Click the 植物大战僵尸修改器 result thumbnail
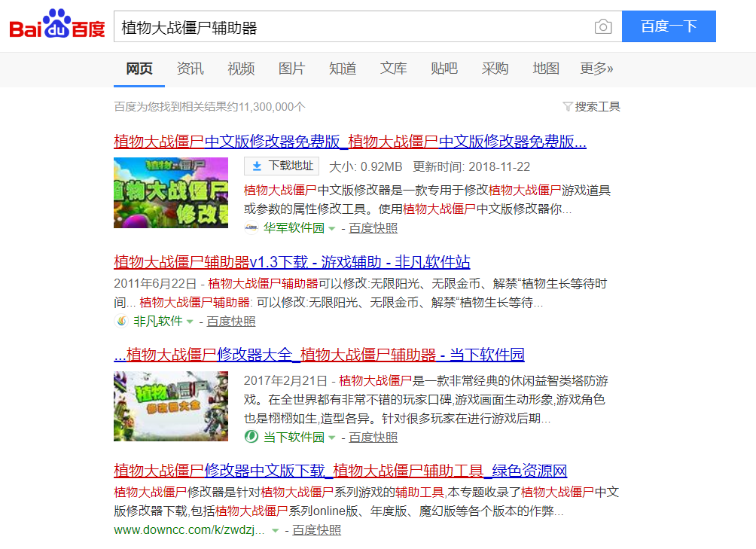 click(171, 193)
